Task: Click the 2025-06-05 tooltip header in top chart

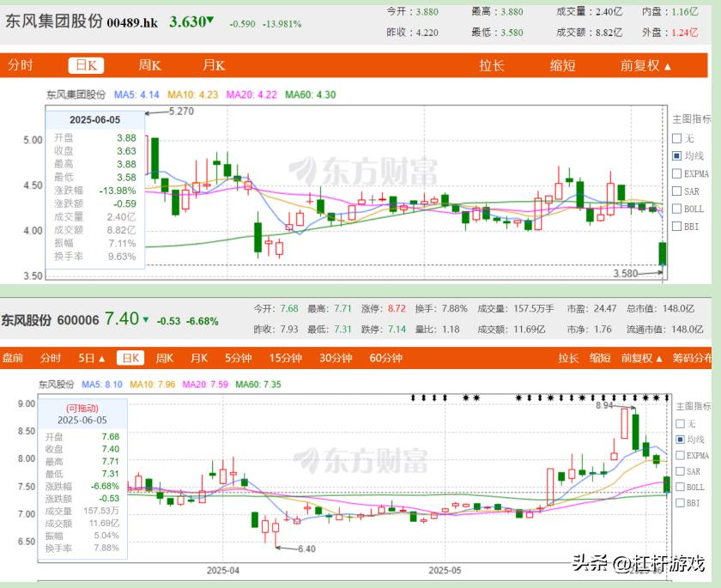Action: pos(94,120)
